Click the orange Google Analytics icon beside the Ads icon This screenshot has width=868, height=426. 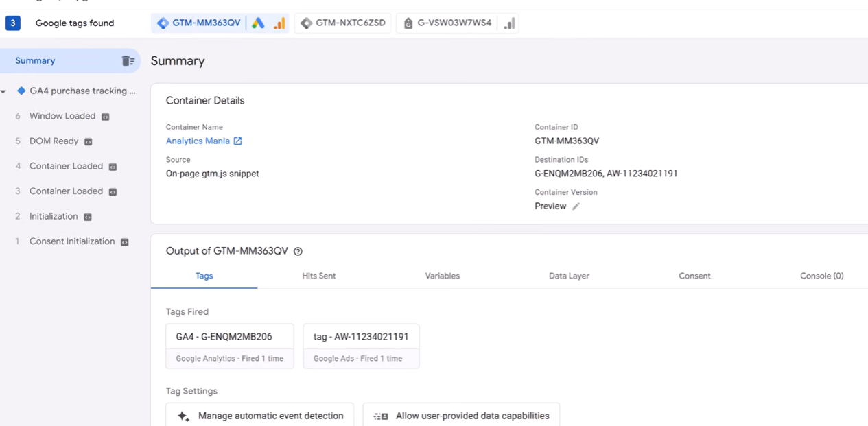pos(279,23)
